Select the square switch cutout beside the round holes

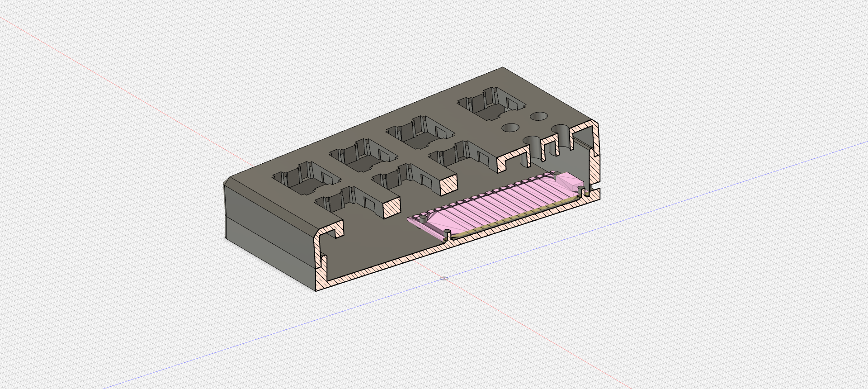492,103
